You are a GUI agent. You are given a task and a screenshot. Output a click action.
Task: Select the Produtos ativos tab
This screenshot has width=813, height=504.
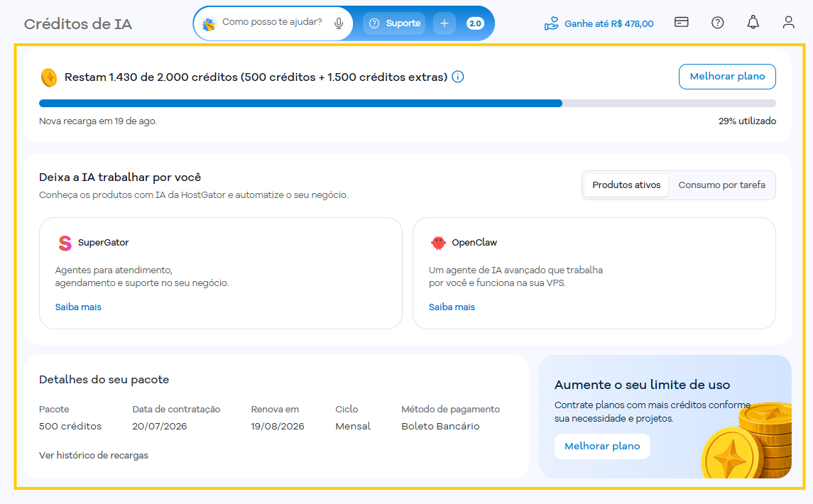click(x=626, y=185)
